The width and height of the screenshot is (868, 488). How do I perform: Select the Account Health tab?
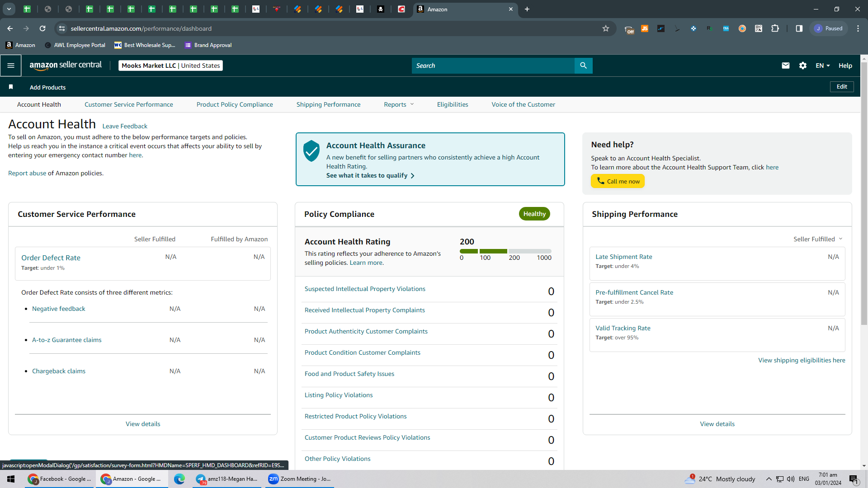pos(39,104)
